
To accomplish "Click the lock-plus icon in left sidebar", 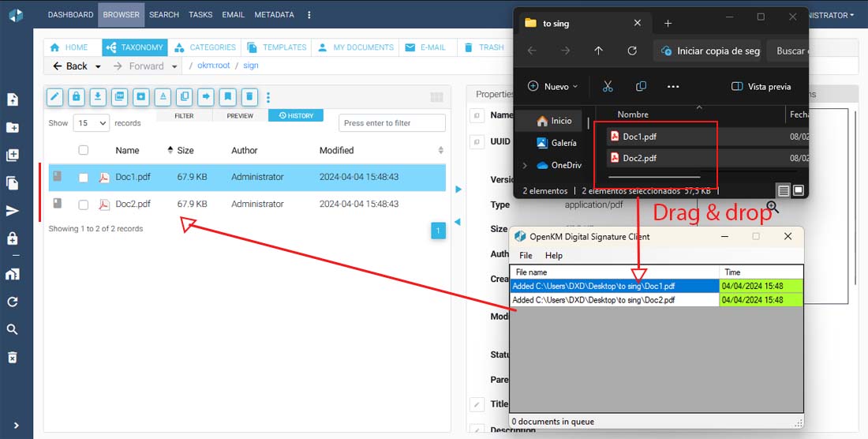I will point(12,238).
